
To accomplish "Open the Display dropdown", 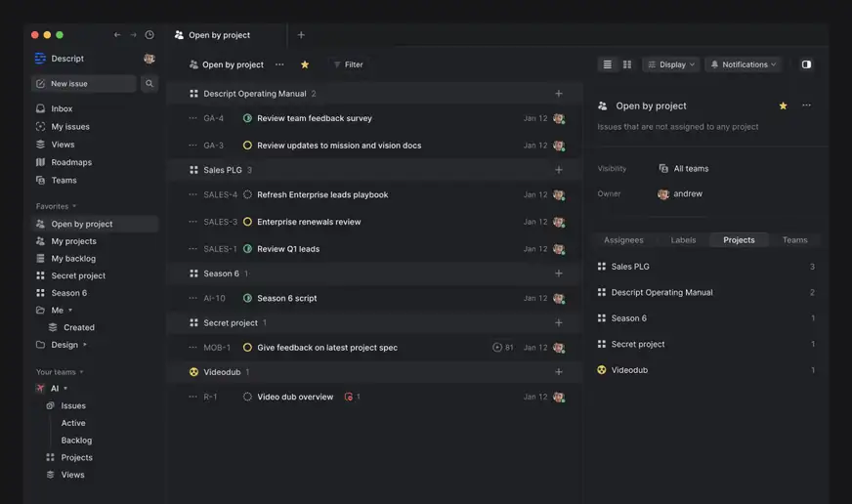I will (x=671, y=64).
